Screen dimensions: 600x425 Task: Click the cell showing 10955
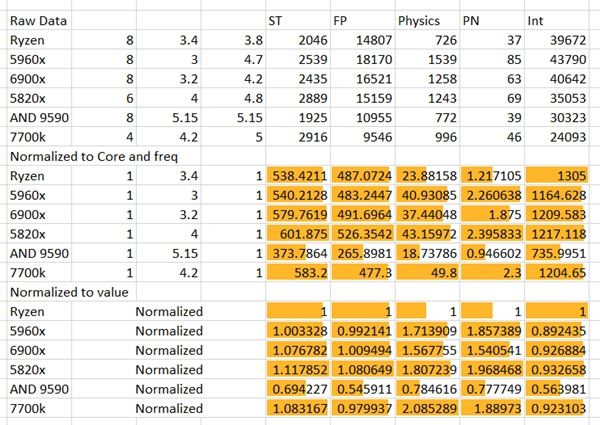point(362,118)
